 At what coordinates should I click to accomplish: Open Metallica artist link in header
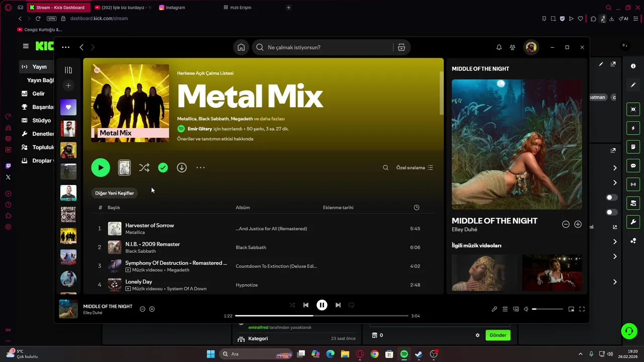point(187,119)
